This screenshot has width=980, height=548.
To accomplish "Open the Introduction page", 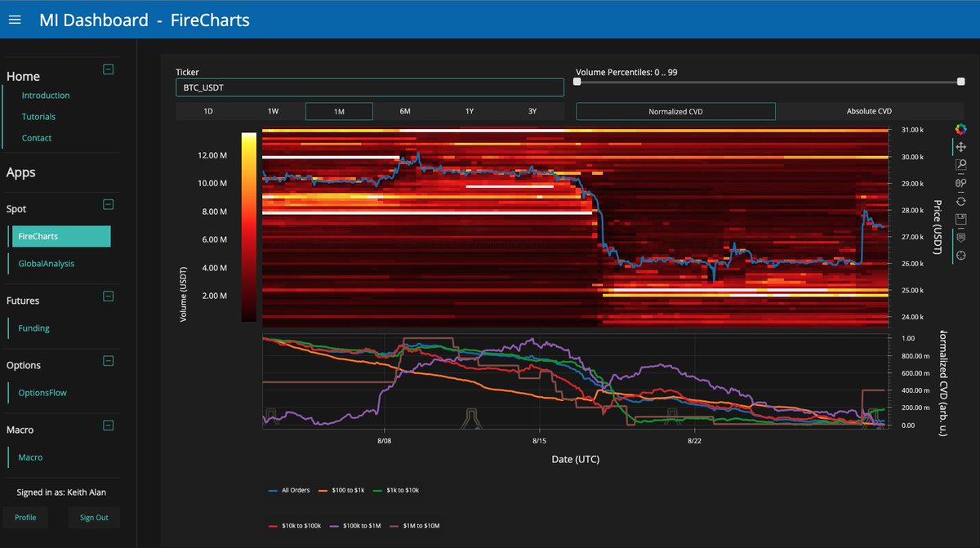I will 46,96.
